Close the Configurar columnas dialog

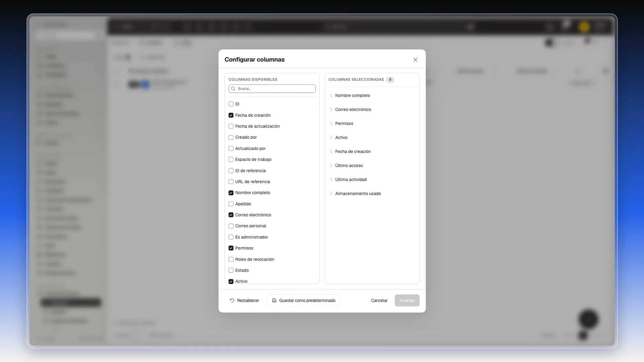click(415, 60)
